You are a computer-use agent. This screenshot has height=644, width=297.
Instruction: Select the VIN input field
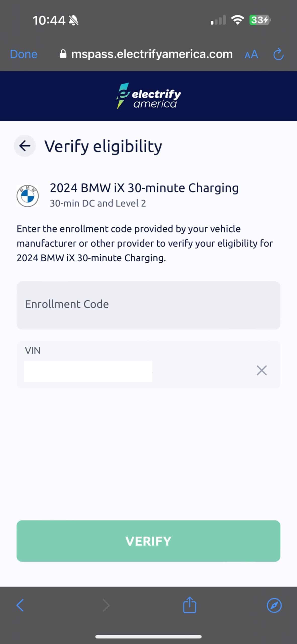coord(88,372)
